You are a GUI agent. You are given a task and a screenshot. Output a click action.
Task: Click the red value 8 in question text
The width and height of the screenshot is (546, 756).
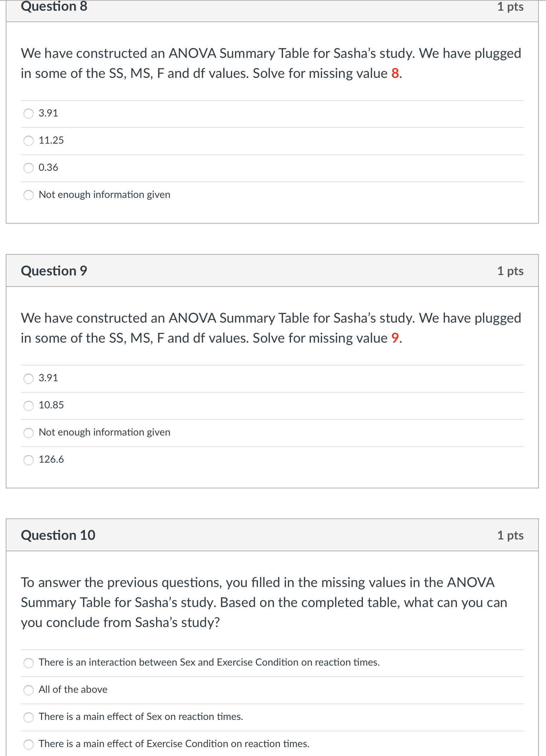click(395, 74)
